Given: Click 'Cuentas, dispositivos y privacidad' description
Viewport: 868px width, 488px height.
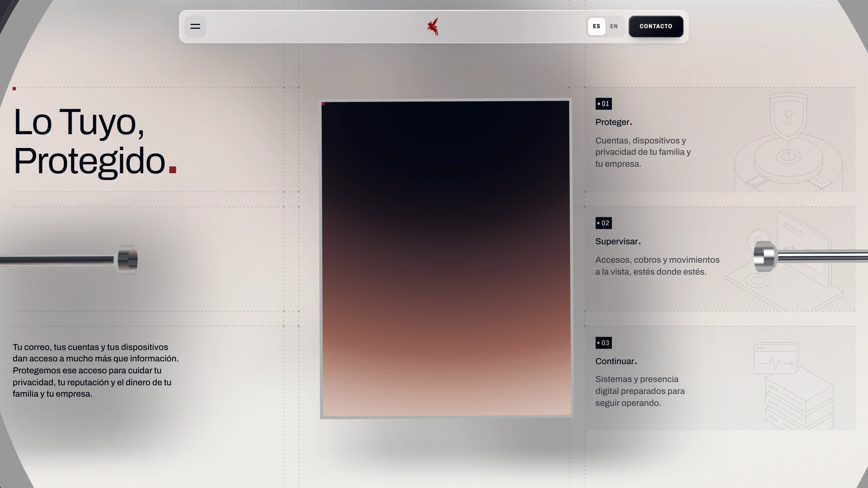Looking at the screenshot, I should pyautogui.click(x=643, y=152).
